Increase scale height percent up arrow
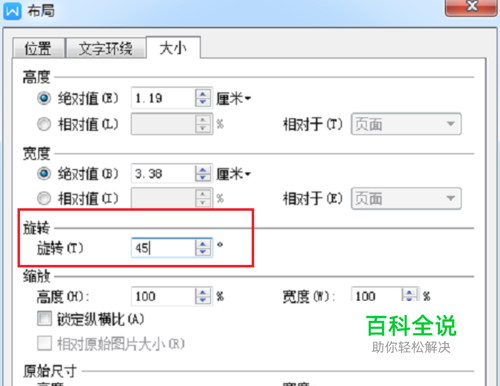This screenshot has width=500, height=386. pos(203,292)
